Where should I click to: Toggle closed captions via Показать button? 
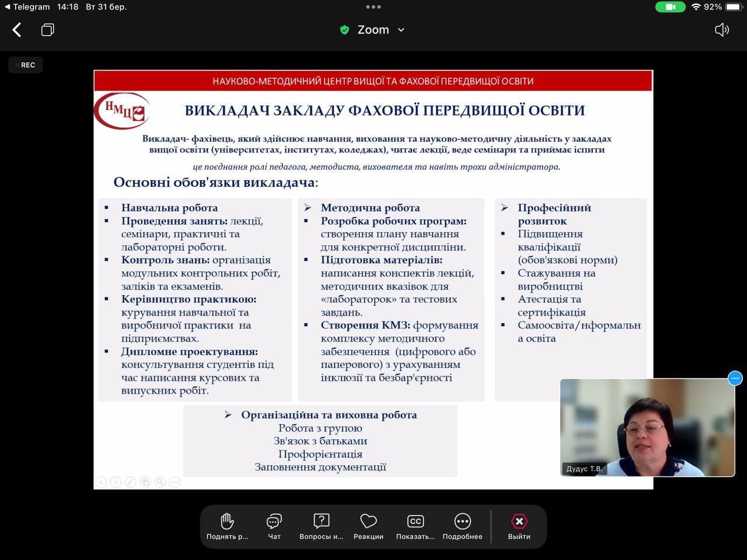(415, 526)
